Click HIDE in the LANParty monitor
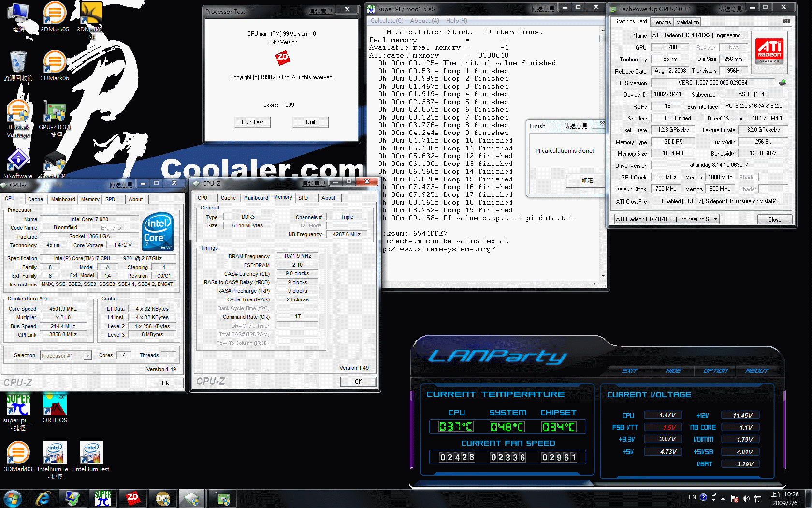This screenshot has width=812, height=508. click(673, 371)
